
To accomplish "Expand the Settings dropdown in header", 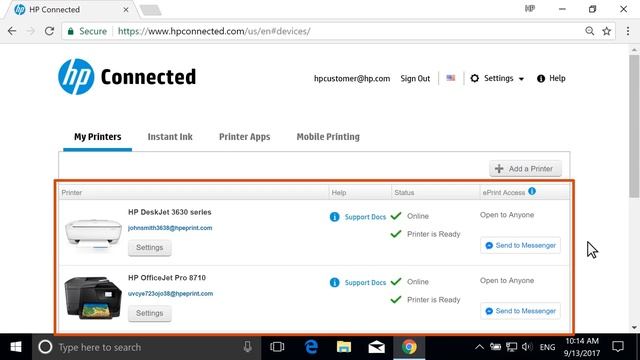I will pos(497,78).
